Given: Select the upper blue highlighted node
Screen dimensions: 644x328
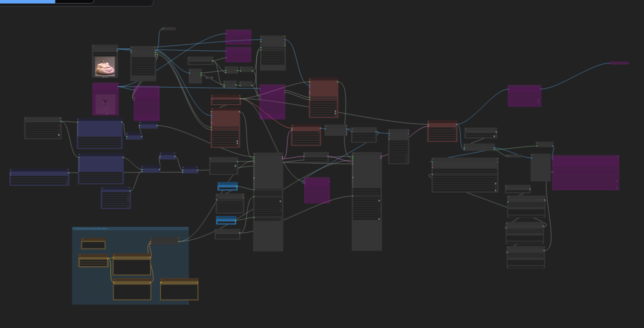Looking at the screenshot, I should click(227, 186).
